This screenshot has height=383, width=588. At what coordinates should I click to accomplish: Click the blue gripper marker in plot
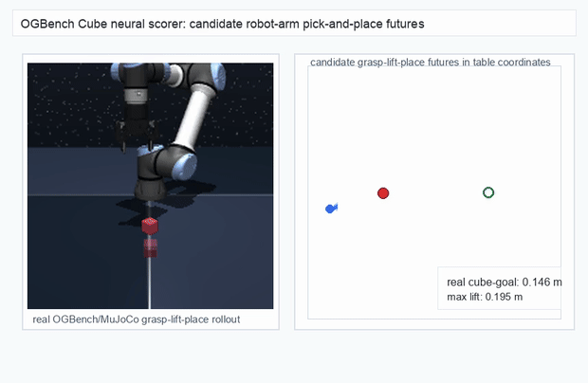tap(331, 209)
